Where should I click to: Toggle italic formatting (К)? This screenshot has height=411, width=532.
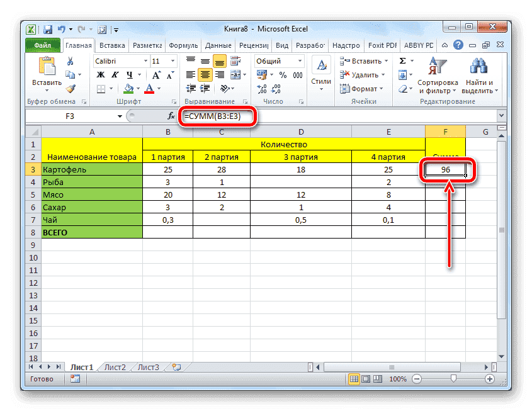click(x=115, y=74)
